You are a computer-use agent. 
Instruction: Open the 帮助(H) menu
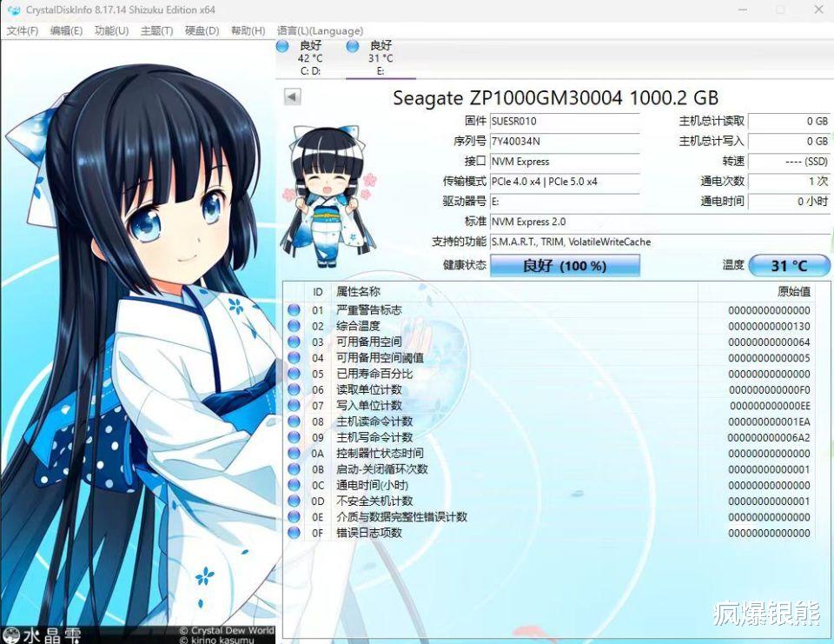[248, 31]
